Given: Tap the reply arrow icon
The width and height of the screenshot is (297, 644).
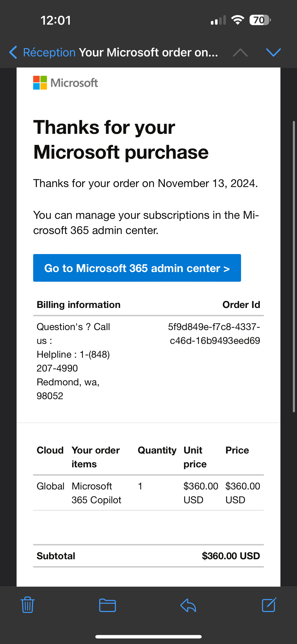Looking at the screenshot, I should click(188, 605).
